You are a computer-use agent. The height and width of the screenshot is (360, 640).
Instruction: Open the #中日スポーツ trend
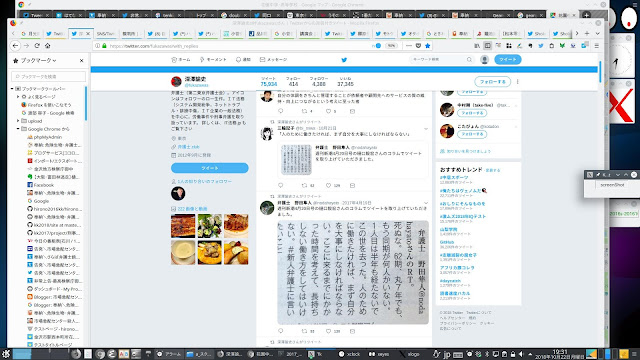(x=454, y=178)
